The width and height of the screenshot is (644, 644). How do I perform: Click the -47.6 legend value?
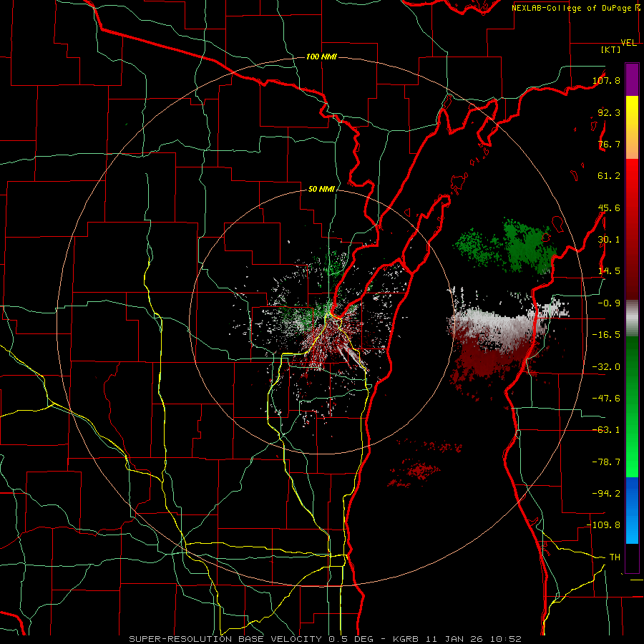click(x=607, y=399)
